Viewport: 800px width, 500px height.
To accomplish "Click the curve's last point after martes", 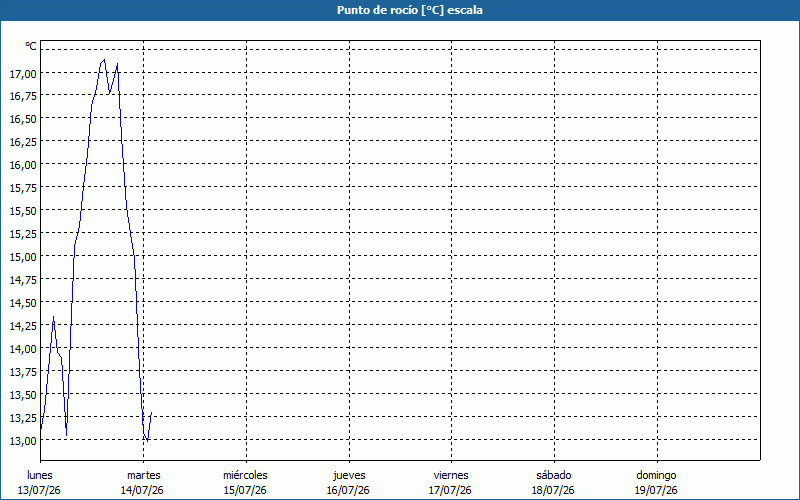I will click(152, 412).
